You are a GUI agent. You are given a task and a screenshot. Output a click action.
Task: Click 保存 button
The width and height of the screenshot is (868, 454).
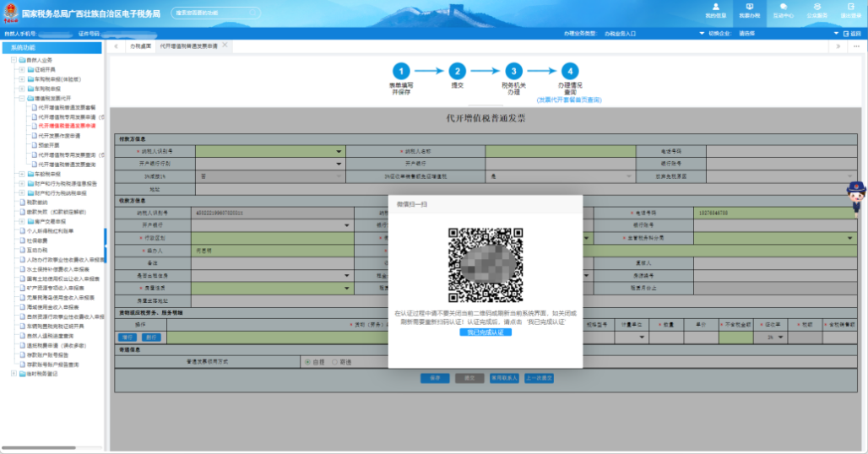coord(435,378)
